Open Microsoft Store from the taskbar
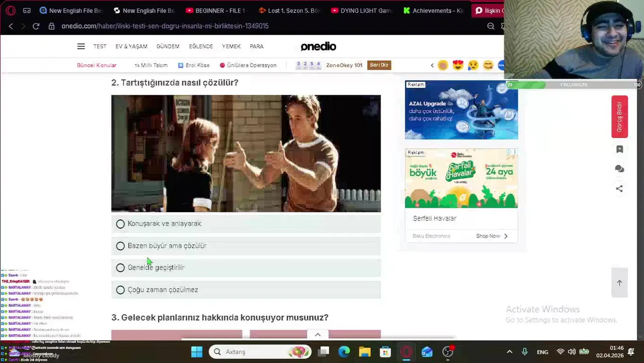 click(x=385, y=351)
